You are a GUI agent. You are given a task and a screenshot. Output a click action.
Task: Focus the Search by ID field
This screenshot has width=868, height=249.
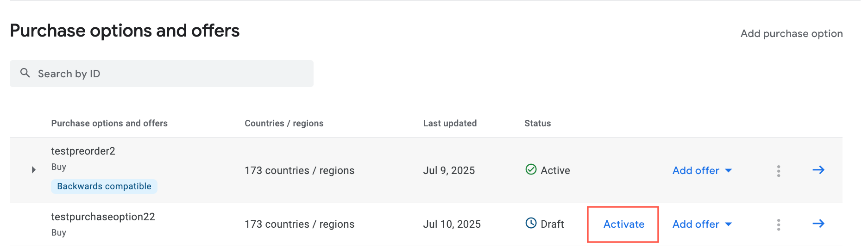(x=162, y=74)
